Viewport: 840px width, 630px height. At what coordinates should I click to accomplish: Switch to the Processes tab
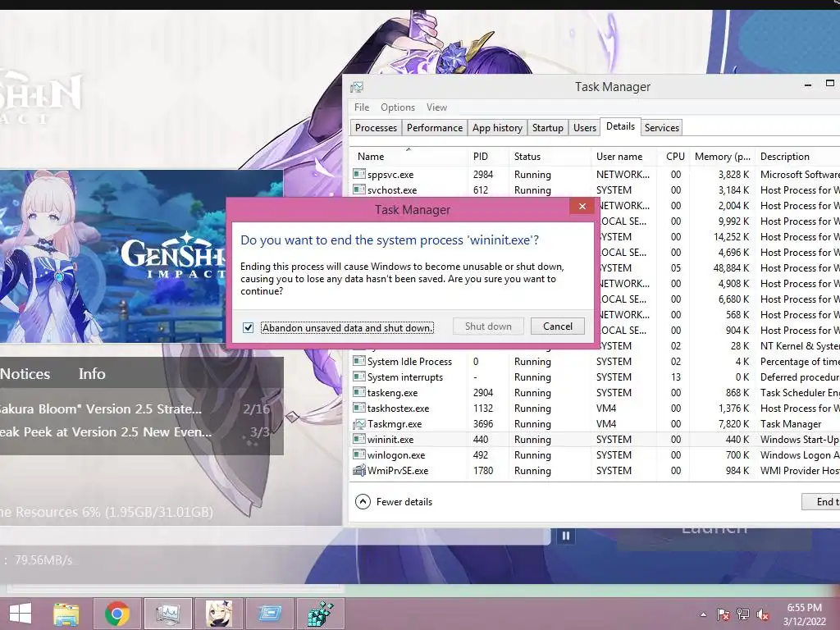tap(376, 127)
